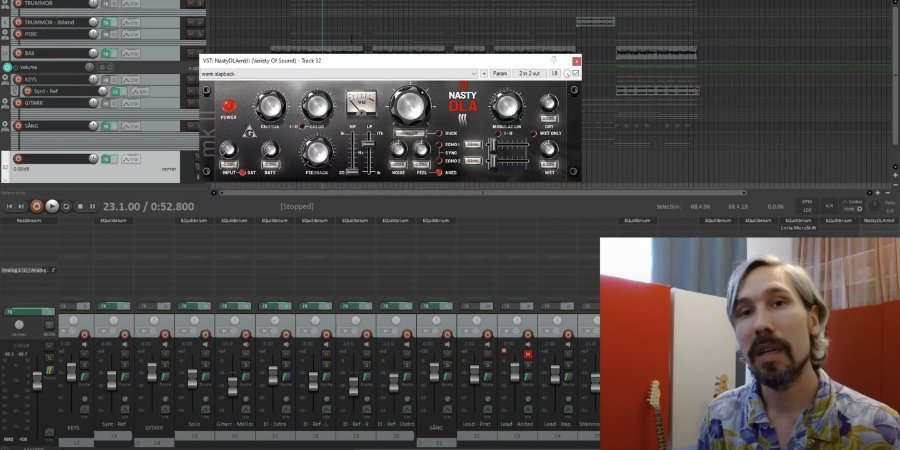The image size is (900, 450).
Task: Click pan knob on Gitarr - Mellan mixer channel
Action: (235, 320)
